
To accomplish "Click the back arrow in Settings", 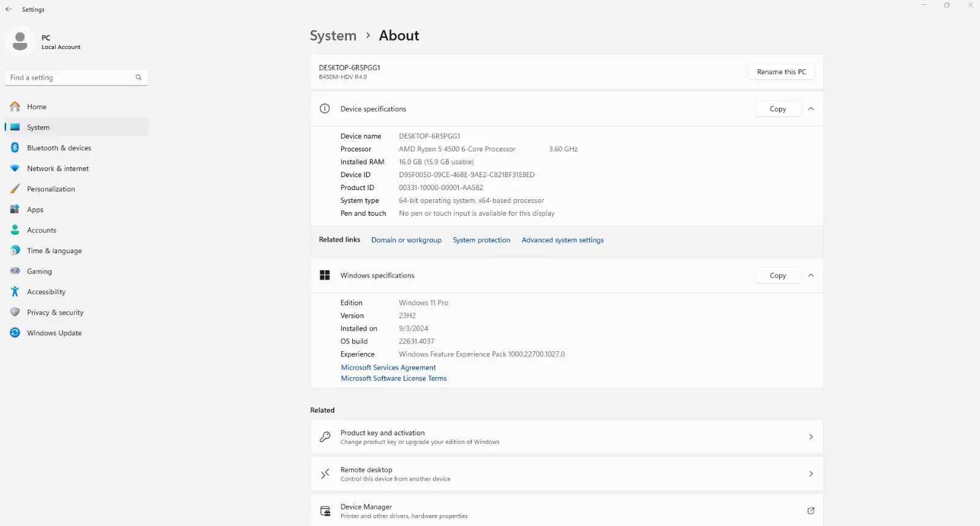I will pyautogui.click(x=9, y=9).
